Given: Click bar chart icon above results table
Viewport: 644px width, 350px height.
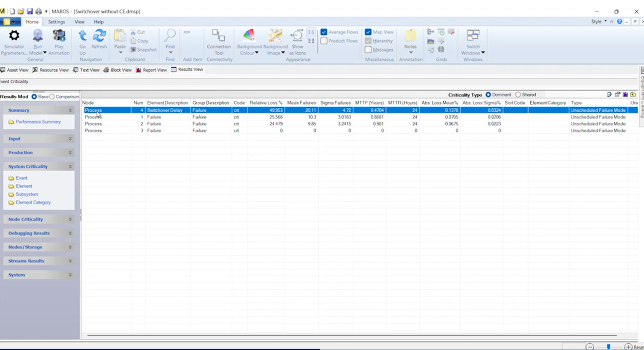Looking at the screenshot, I should tap(625, 95).
